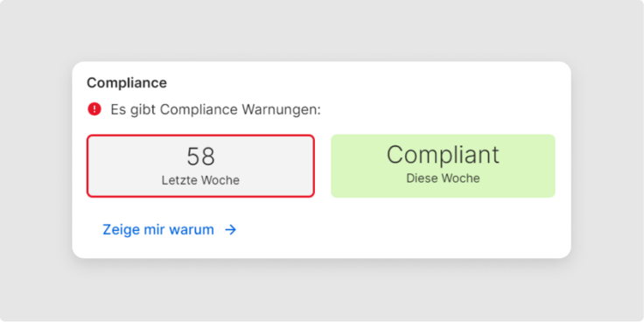644x322 pixels.
Task: Open the 'Zeige mir warum' link
Action: [x=170, y=230]
